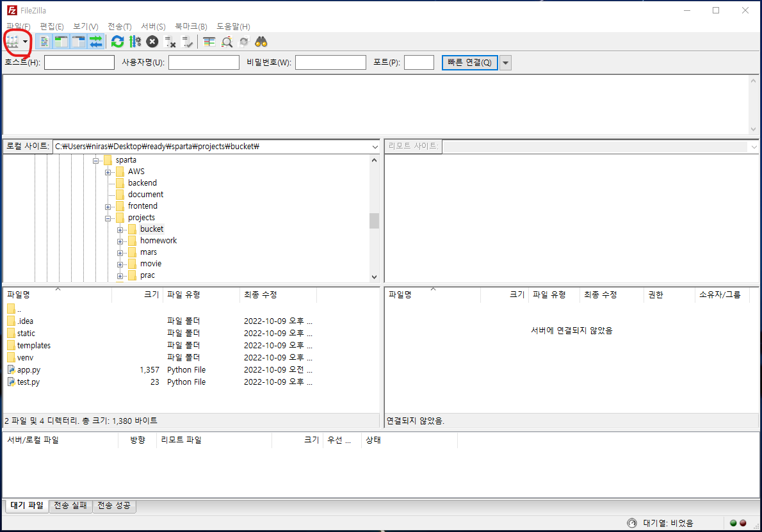This screenshot has height=532, width=762.
Task: Open directory listing filters icon
Action: 209,42
